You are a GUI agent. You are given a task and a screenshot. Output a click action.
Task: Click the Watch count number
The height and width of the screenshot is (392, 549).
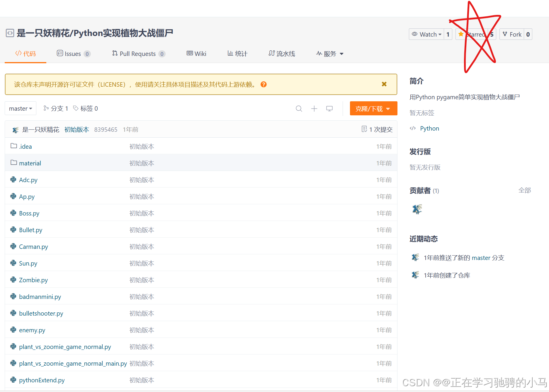point(448,34)
